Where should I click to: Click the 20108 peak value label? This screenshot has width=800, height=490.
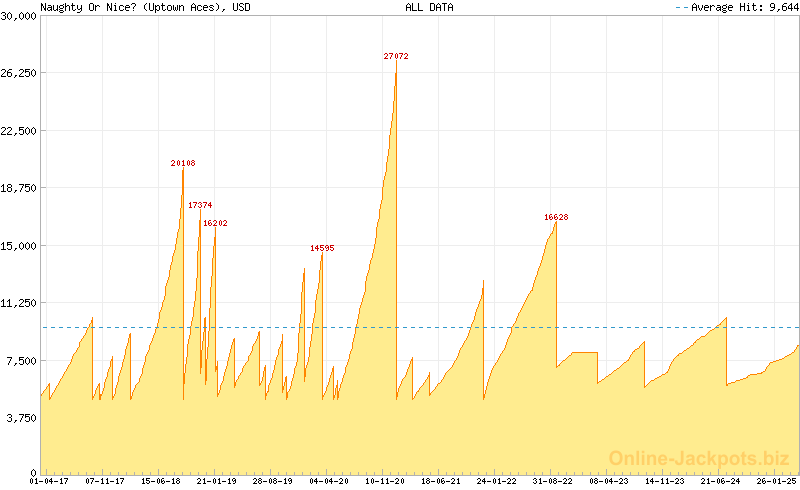(x=183, y=163)
